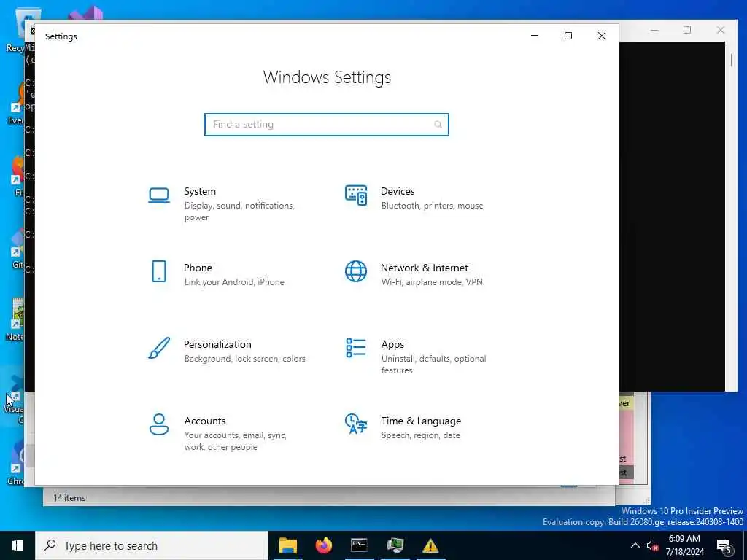Minimize the Settings window

tap(535, 36)
